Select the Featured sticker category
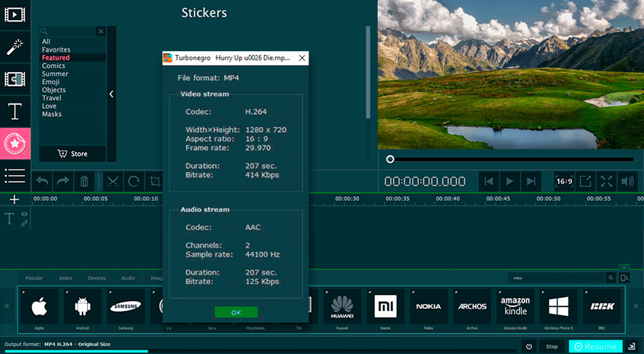Image resolution: width=644 pixels, height=354 pixels. pos(56,58)
